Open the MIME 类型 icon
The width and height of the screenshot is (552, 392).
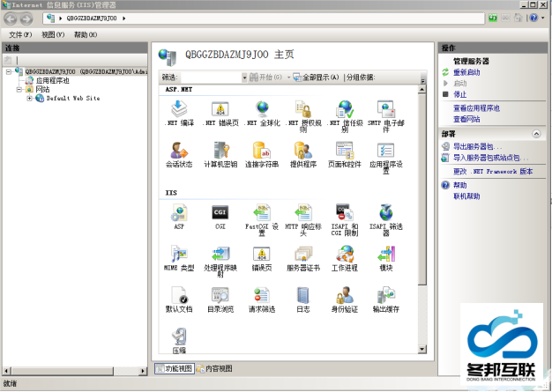[179, 258]
